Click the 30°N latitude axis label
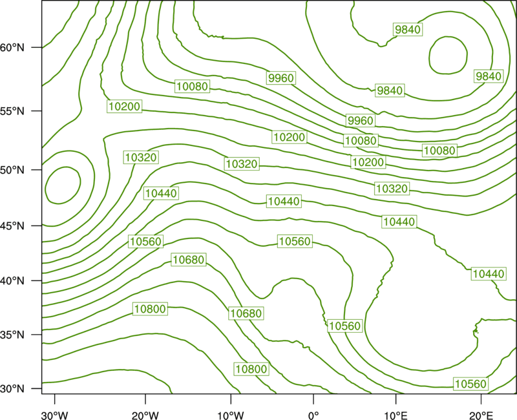Screen dimensions: 517x420 click(x=12, y=389)
